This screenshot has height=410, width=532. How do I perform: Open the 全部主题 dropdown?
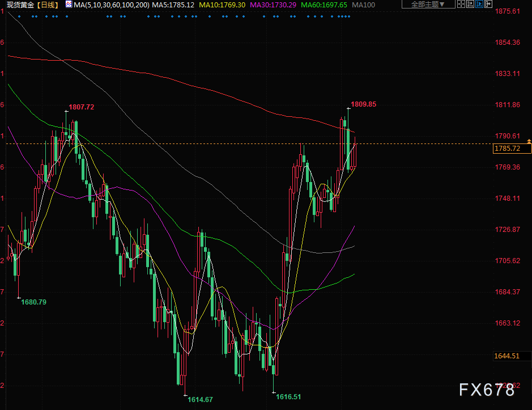pos(428,5)
